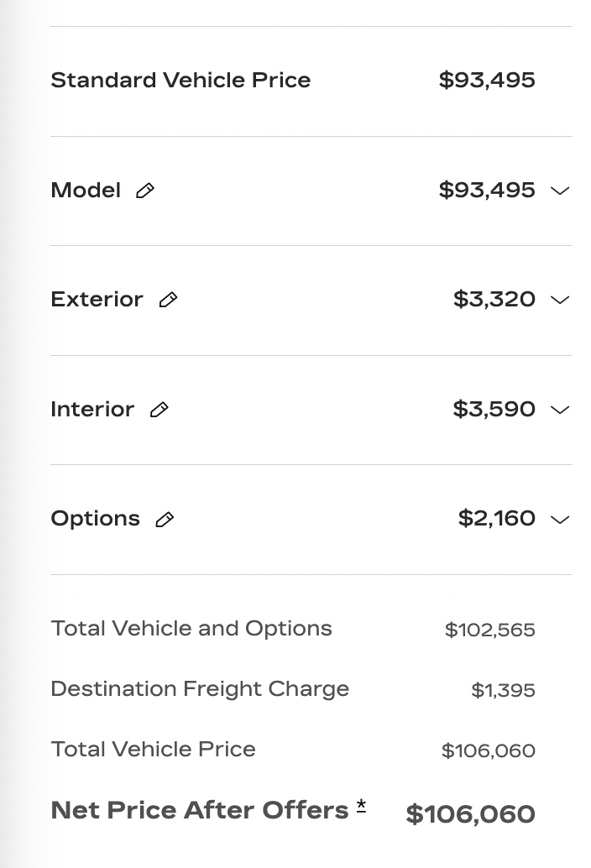The width and height of the screenshot is (591, 868).
Task: Click the Standard Vehicle Price label
Action: coord(181,80)
